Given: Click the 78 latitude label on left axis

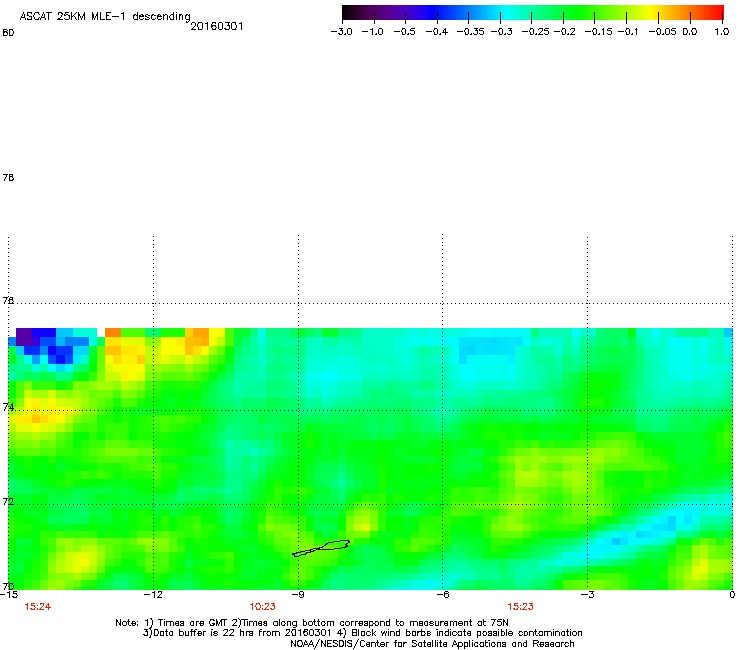Looking at the screenshot, I should coord(8,177).
